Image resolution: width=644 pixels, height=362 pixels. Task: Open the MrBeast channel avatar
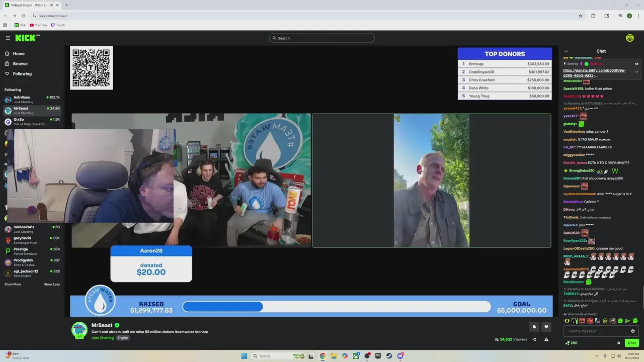(79, 330)
